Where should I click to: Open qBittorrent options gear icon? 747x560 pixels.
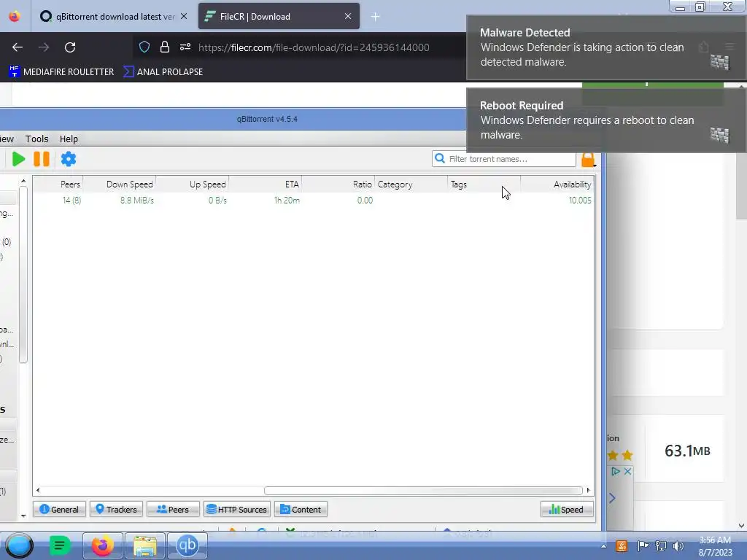click(x=69, y=159)
